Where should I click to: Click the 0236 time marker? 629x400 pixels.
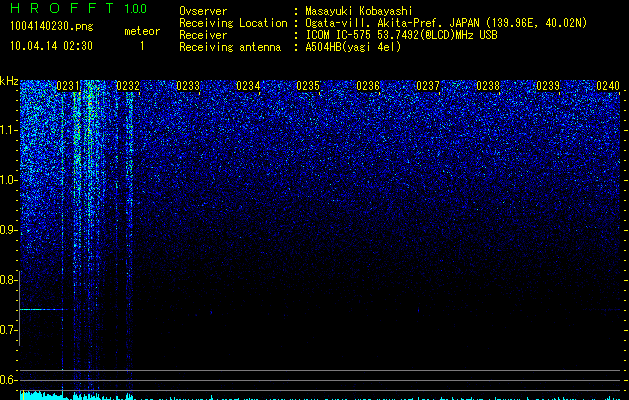click(368, 86)
